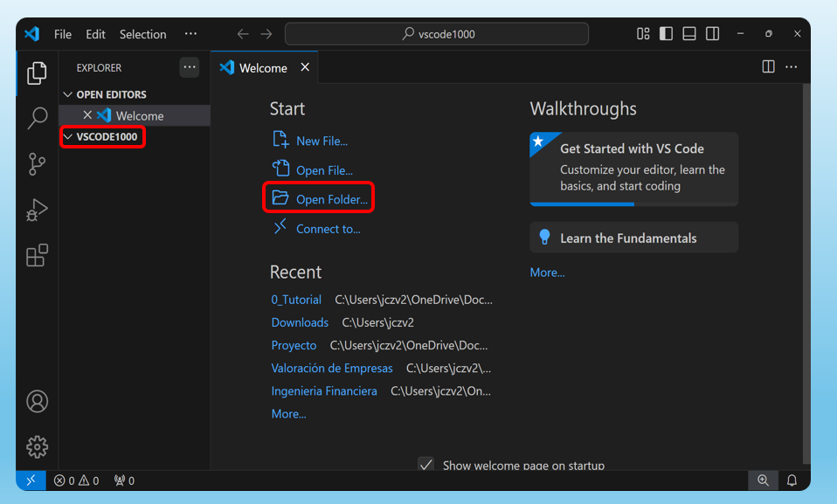
Task: Close the Welcome tab
Action: click(305, 67)
